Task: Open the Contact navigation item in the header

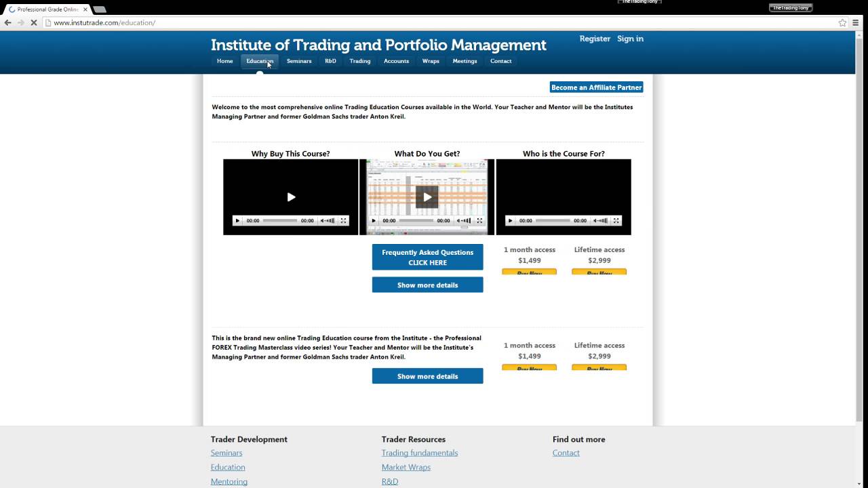Action: [501, 61]
